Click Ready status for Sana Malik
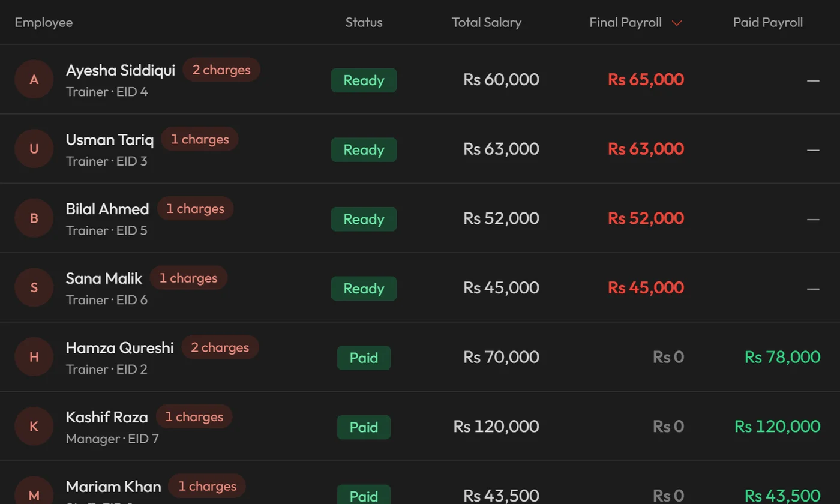This screenshot has height=504, width=840. pos(364,289)
